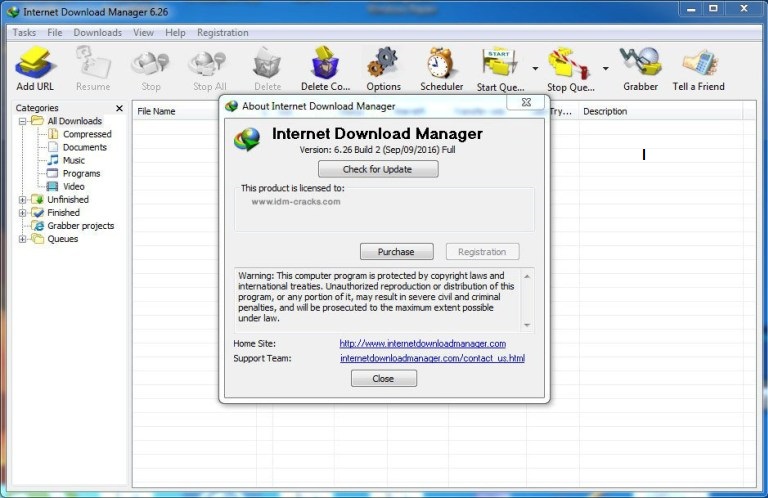The height and width of the screenshot is (498, 768).
Task: Open the Stop Queue dropdown arrow
Action: (606, 69)
